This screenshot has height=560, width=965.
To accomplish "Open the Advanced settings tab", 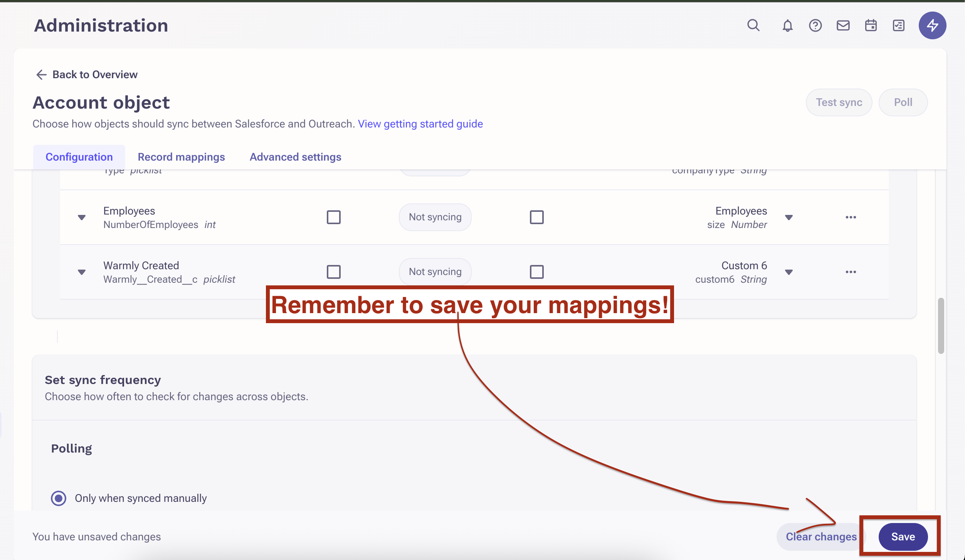I will (x=295, y=157).
